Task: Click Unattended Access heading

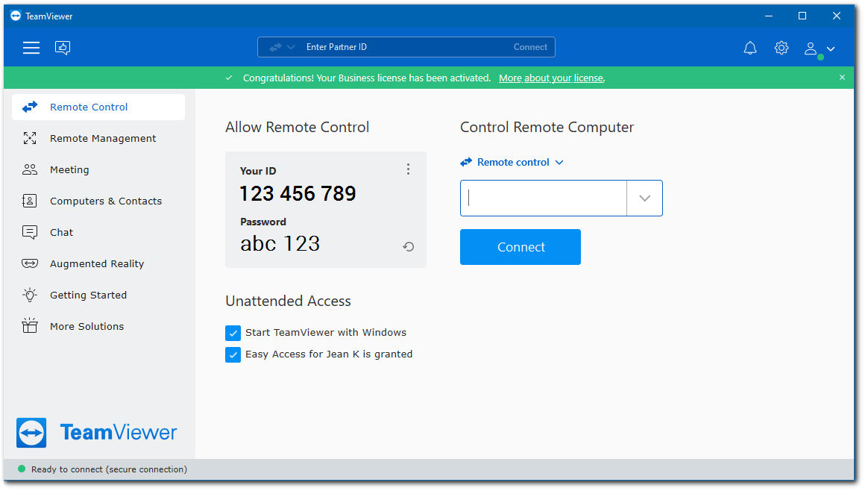Action: point(288,301)
